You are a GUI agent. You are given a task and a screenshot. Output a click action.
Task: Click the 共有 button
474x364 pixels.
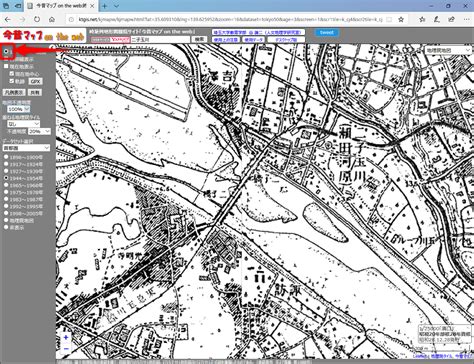pos(35,92)
